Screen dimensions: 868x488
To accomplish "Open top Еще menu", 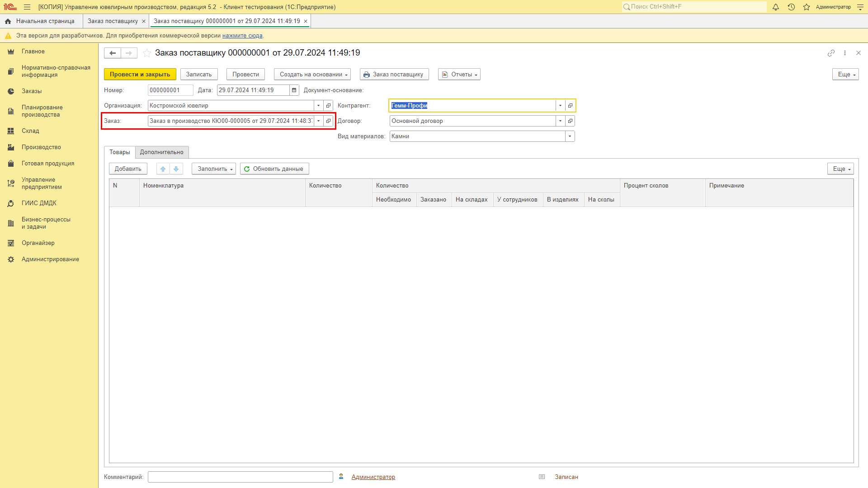I will coord(845,75).
